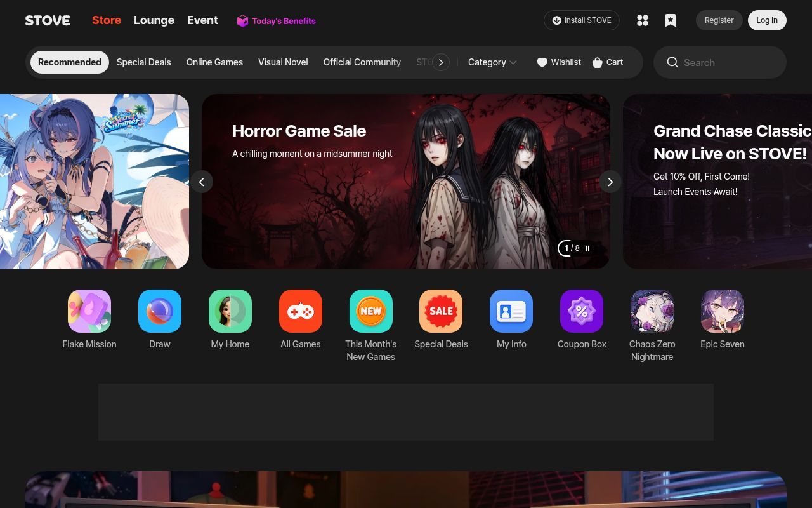Open the Horror Game Sale banner

coord(406,182)
